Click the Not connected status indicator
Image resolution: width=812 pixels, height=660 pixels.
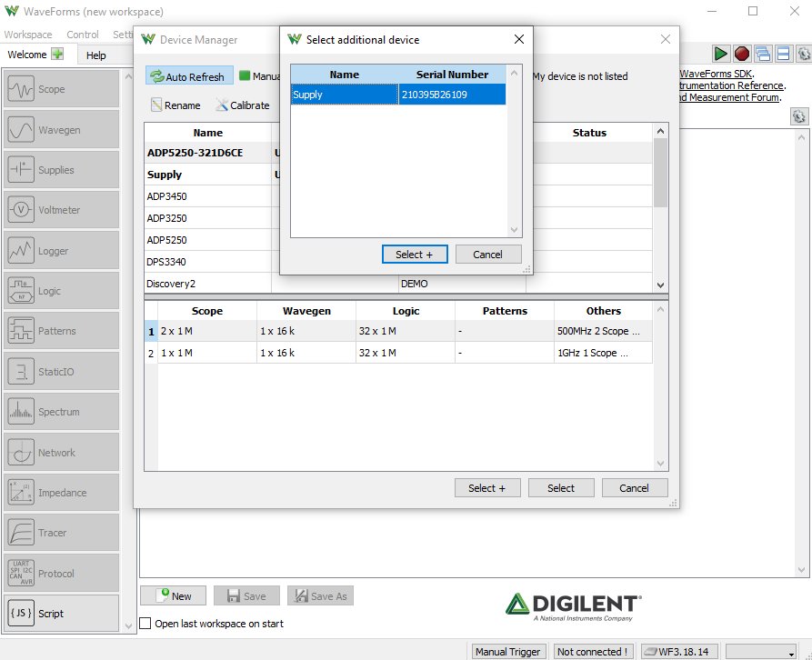(593, 652)
